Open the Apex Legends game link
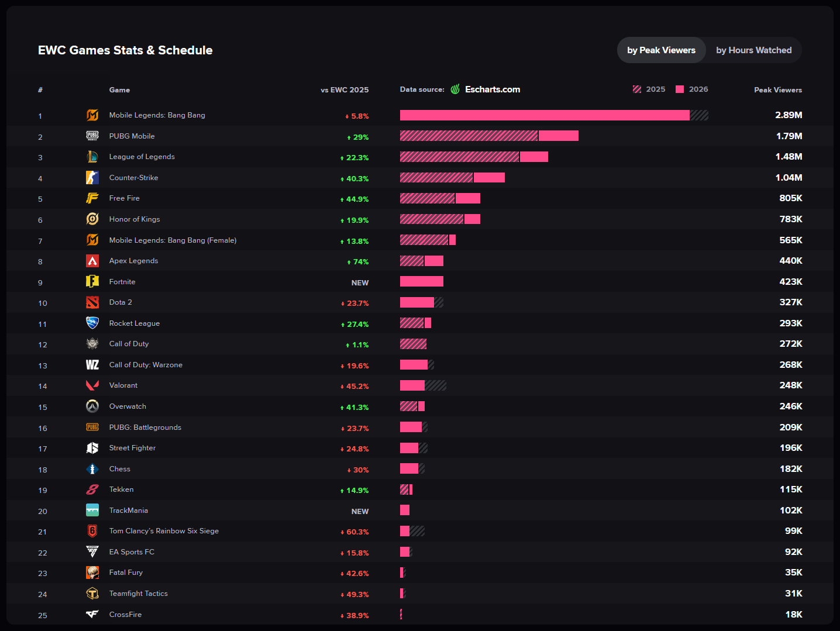The height and width of the screenshot is (631, 840). [133, 261]
